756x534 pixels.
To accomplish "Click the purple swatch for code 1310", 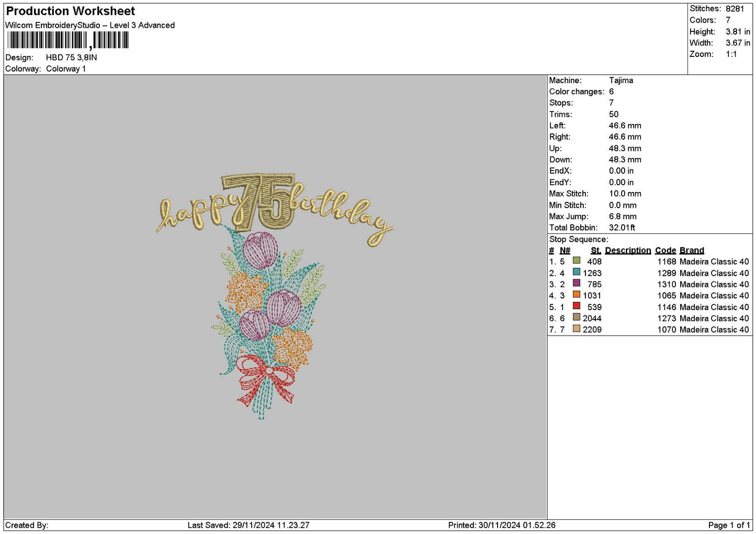I will pos(577,283).
